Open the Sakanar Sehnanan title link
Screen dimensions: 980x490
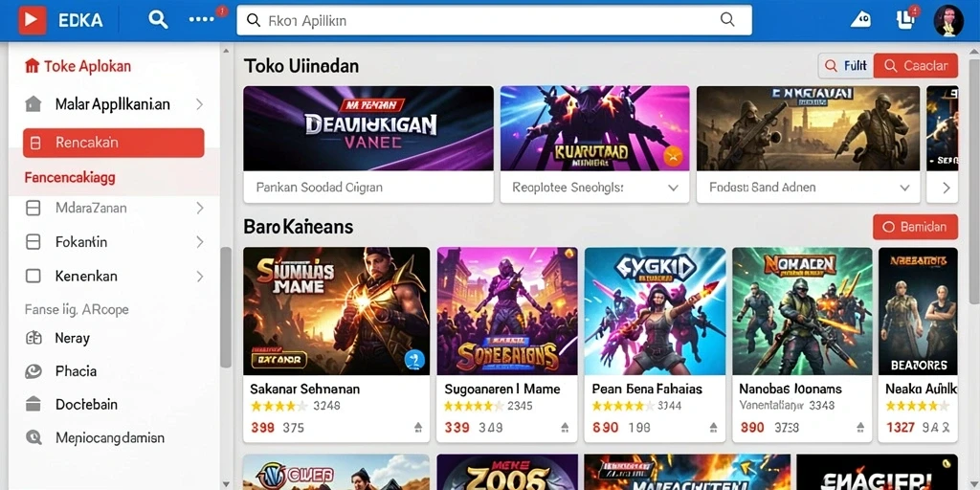(305, 389)
